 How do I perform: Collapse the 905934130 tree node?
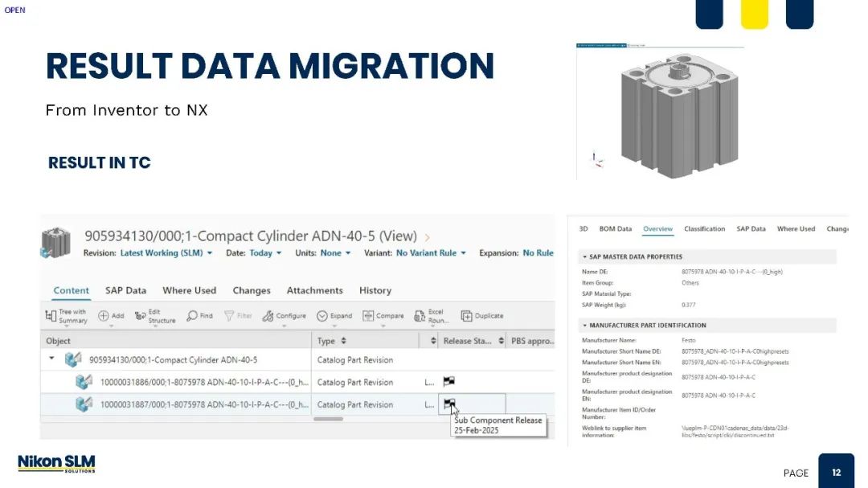coord(51,359)
